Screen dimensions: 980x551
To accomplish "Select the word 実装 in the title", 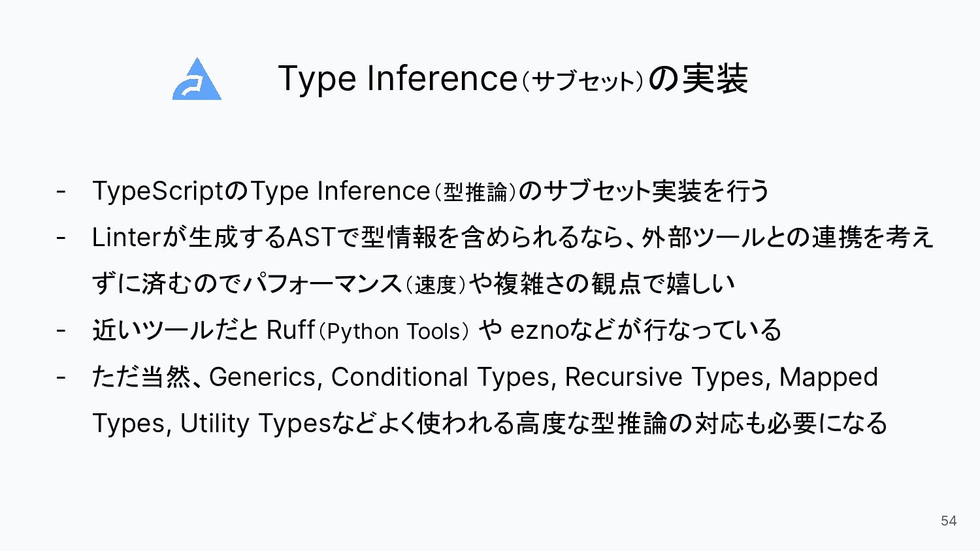I will point(715,79).
